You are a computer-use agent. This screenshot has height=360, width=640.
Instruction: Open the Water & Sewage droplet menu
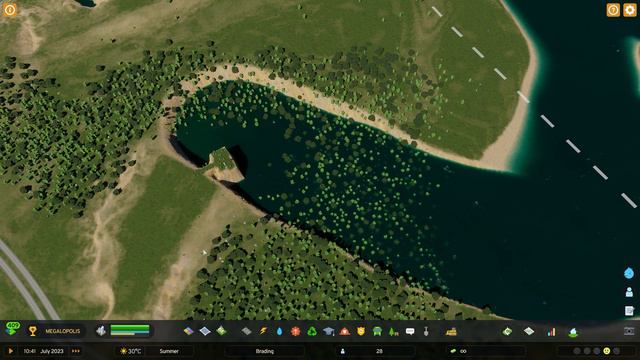click(x=279, y=331)
